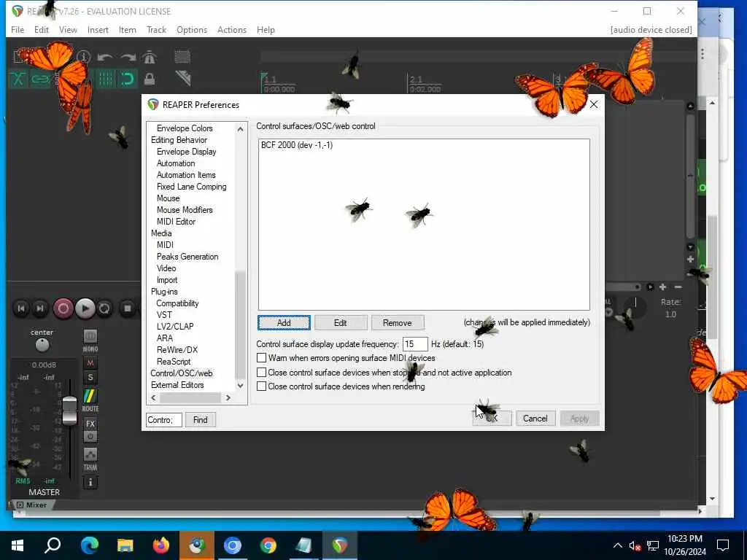Open master FX chain button

tap(90, 424)
